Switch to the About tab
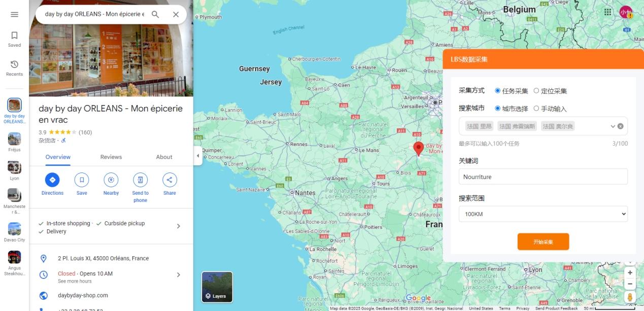This screenshot has width=644, height=311. [164, 157]
